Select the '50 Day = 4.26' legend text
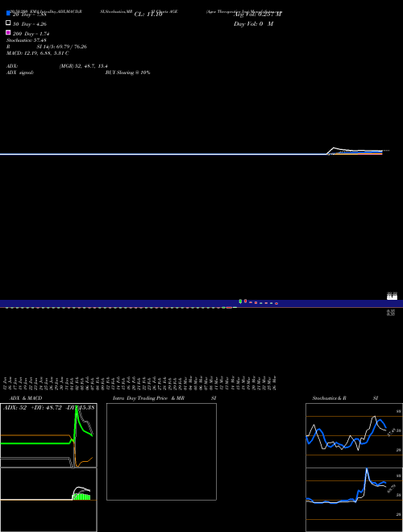This screenshot has width=403, height=532. [30, 24]
